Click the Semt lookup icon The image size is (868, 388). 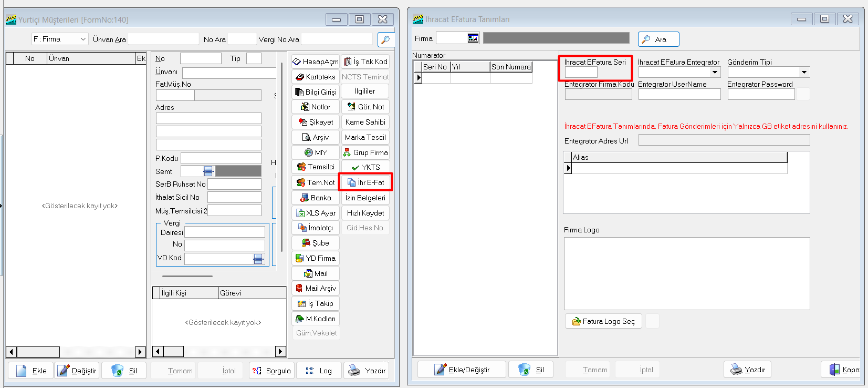click(x=208, y=171)
